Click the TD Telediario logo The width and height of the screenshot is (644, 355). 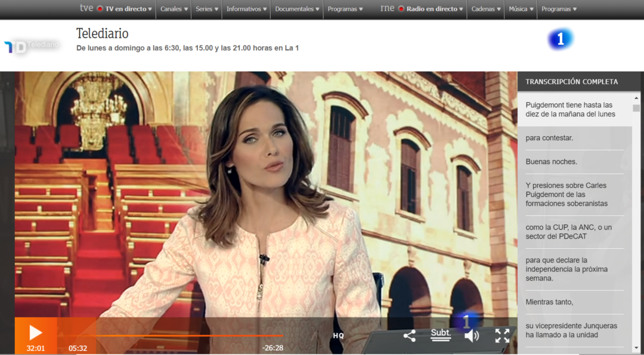coord(31,46)
